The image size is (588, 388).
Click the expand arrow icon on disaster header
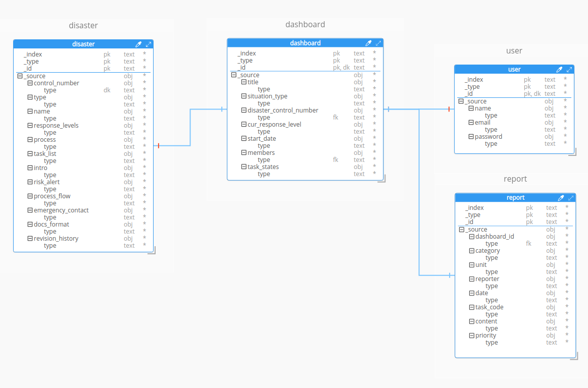[x=149, y=44]
